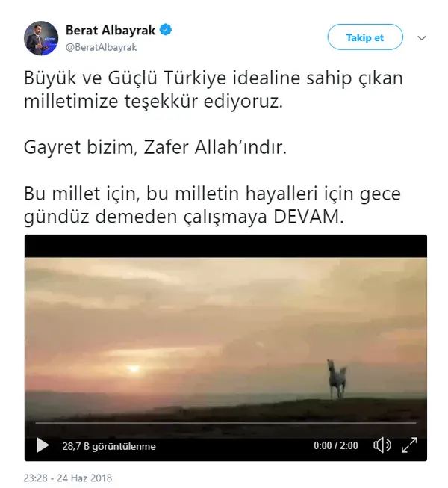Open the 23:28 - 24 Haz 2018 timestamp
The height and width of the screenshot is (488, 448).
click(x=68, y=478)
